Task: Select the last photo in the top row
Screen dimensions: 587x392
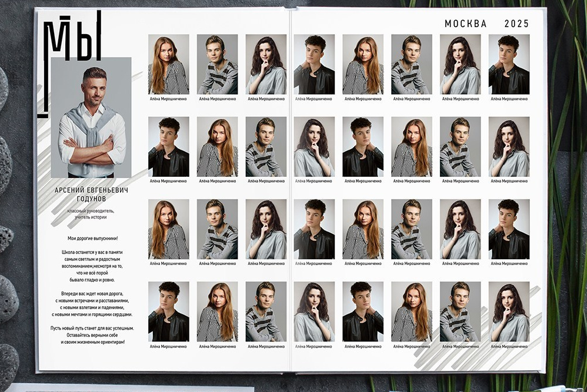Action: [x=509, y=64]
